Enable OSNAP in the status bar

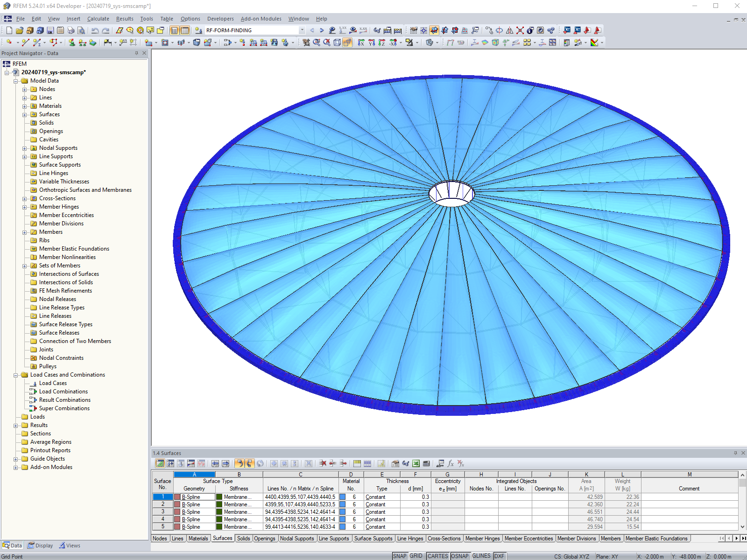point(460,556)
